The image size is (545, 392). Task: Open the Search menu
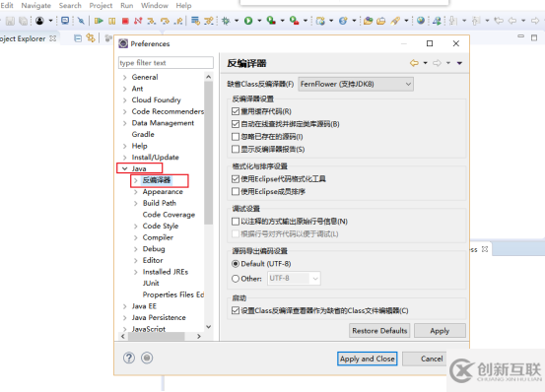pyautogui.click(x=70, y=6)
